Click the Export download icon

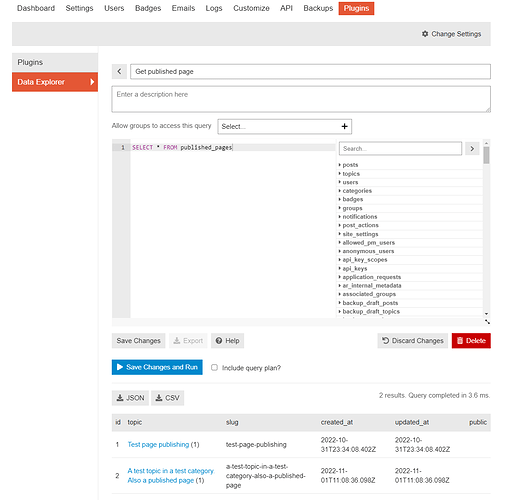[177, 341]
